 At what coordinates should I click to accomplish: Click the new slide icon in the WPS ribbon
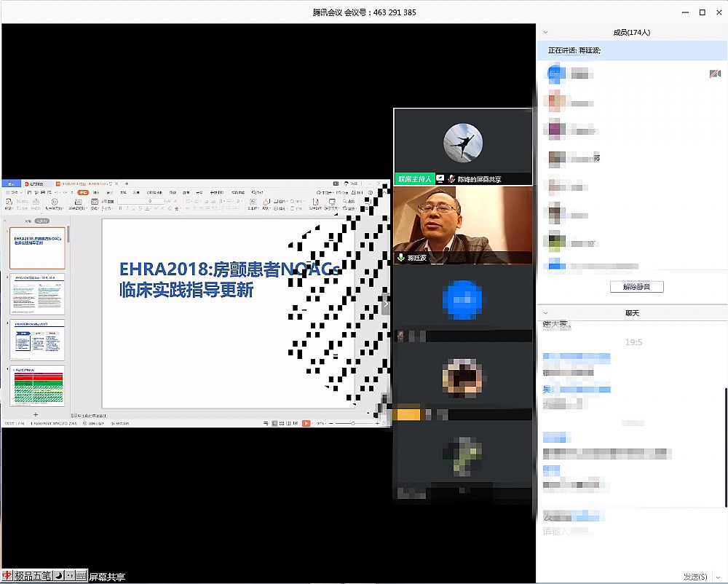tap(78, 202)
